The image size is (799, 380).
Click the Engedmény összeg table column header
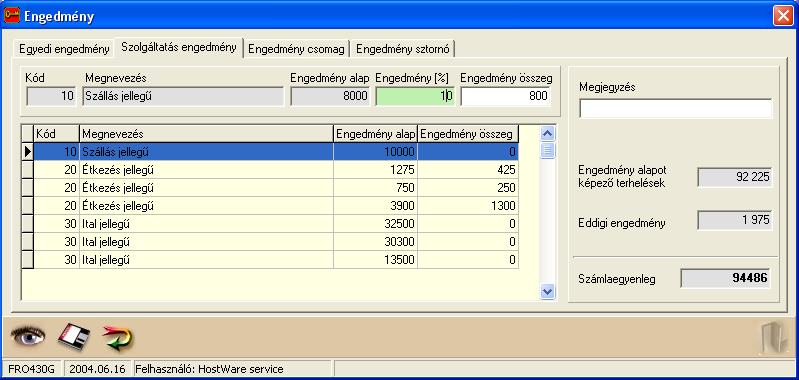click(468, 134)
